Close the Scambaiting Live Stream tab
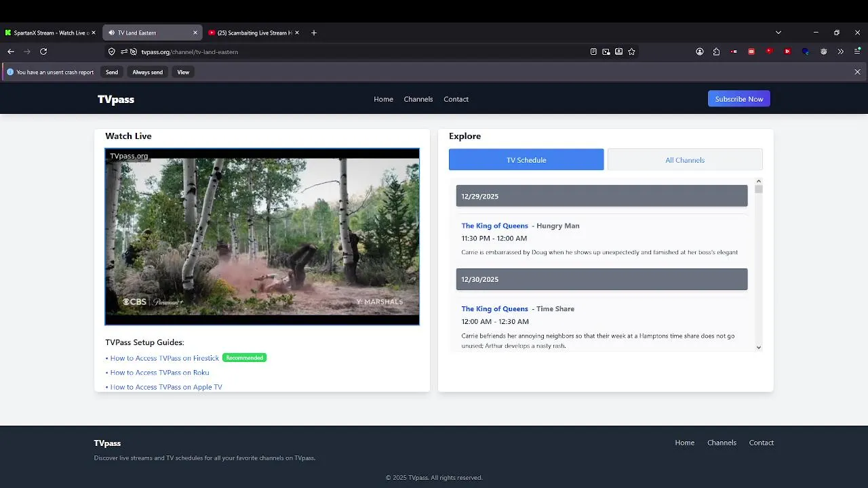 (297, 33)
